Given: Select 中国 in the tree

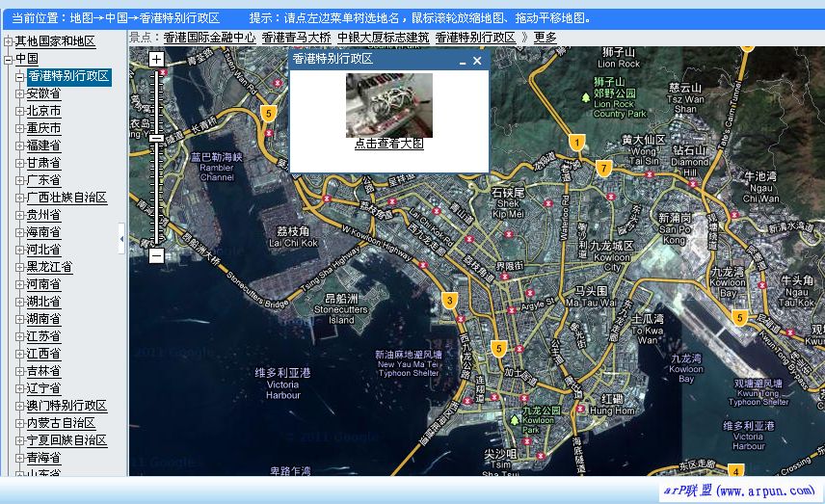Looking at the screenshot, I should [x=26, y=59].
